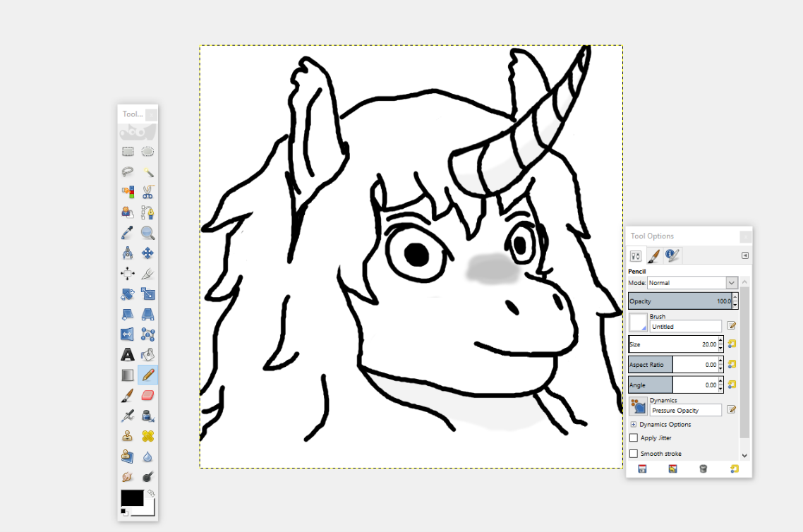Select the Rotate tool

click(x=128, y=294)
